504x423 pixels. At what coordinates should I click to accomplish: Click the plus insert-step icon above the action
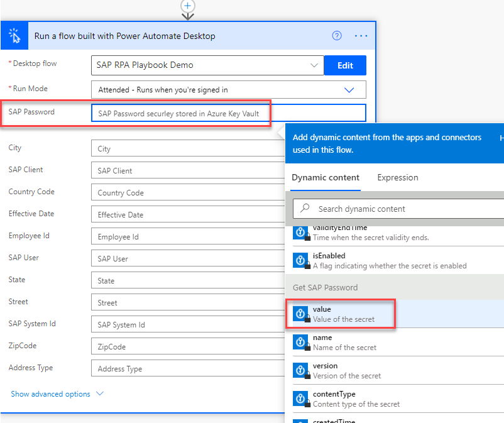click(x=187, y=6)
